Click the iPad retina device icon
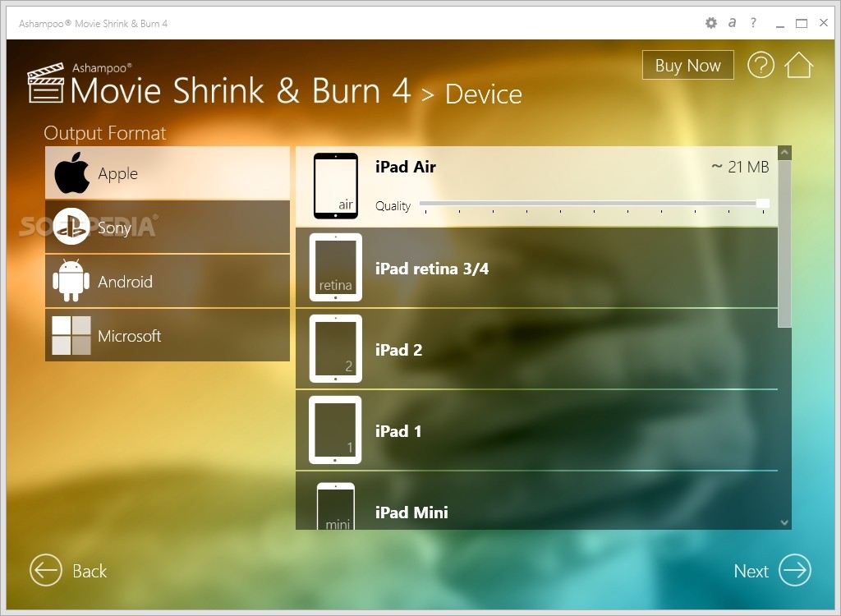841x616 pixels. tap(336, 267)
